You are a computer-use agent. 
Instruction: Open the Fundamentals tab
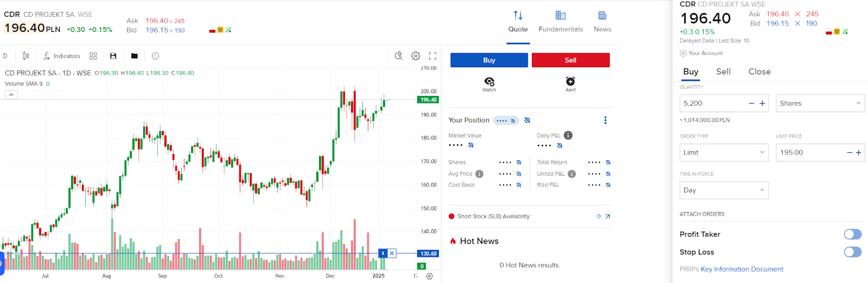coord(561,22)
